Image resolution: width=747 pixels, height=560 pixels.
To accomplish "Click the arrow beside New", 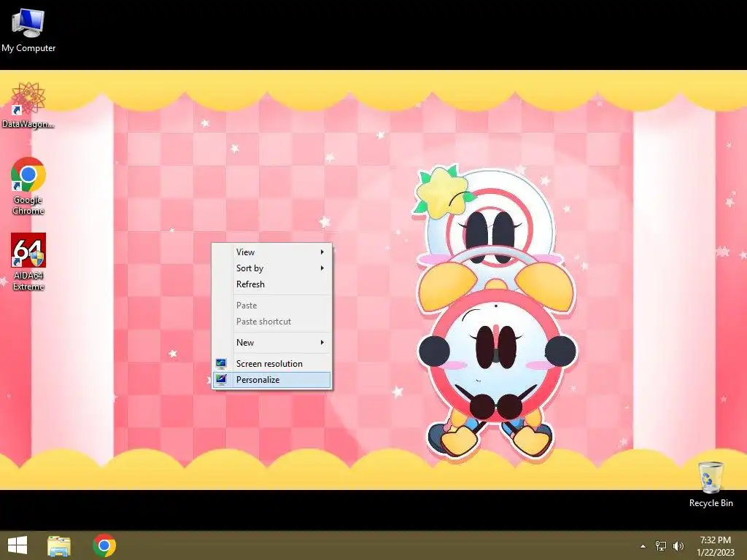I will (322, 343).
